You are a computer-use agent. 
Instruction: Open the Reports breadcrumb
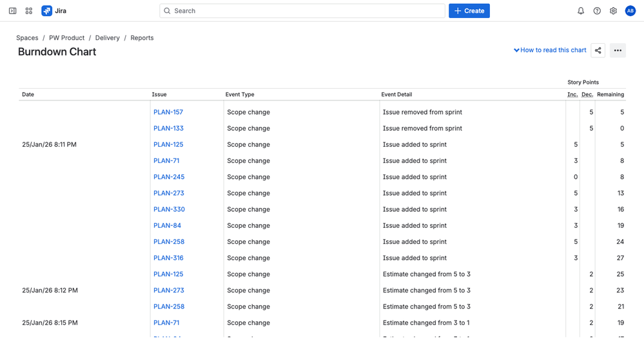[x=142, y=38]
